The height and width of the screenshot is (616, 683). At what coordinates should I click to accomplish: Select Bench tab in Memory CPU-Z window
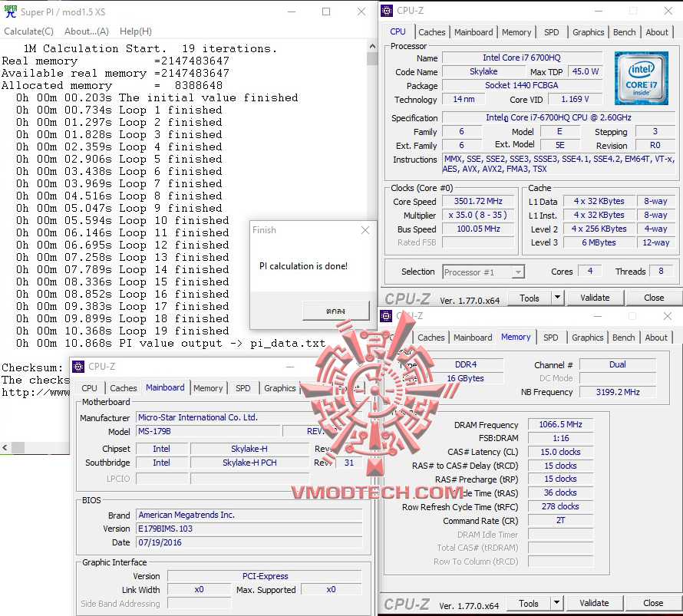pos(623,338)
